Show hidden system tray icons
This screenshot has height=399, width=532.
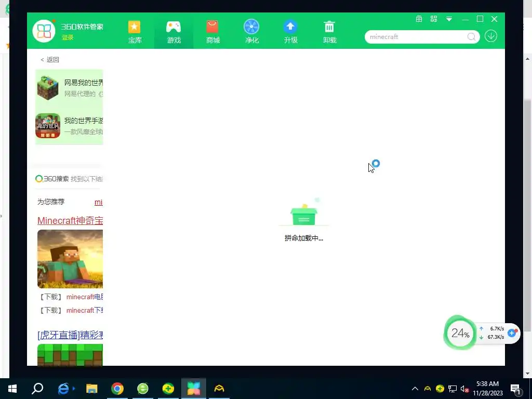415,389
